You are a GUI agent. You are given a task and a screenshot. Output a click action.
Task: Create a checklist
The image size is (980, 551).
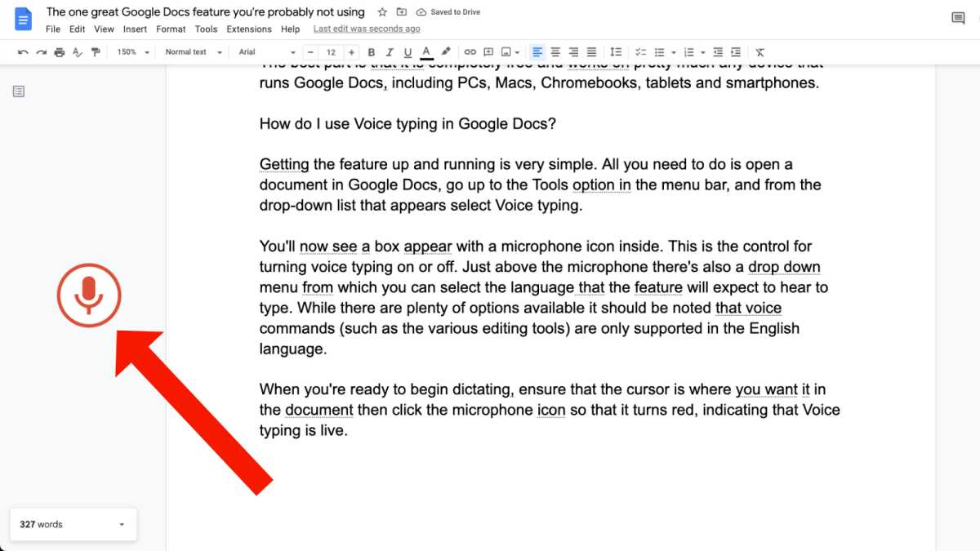click(x=641, y=52)
